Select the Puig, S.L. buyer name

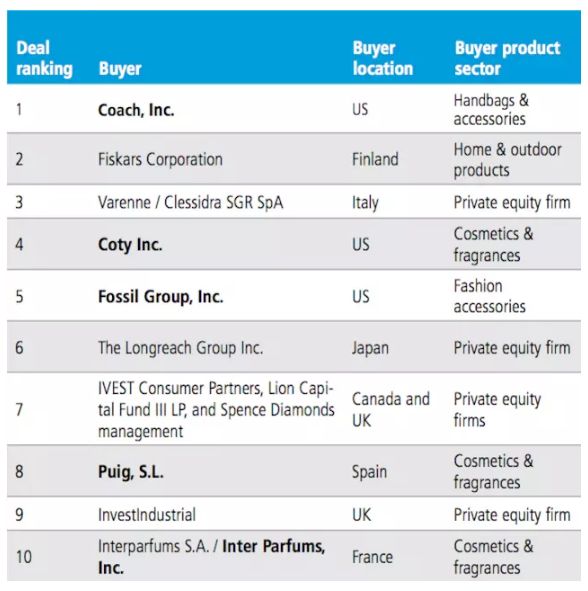click(x=131, y=472)
